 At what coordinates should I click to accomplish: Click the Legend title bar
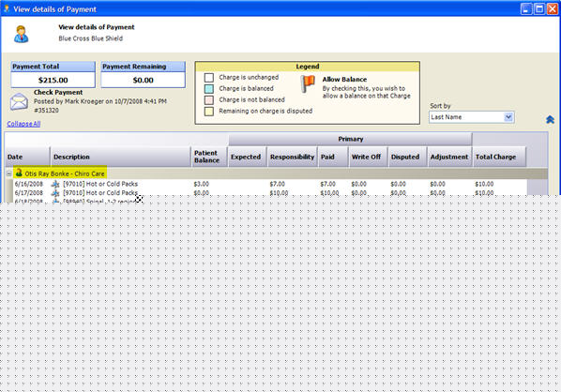pos(308,67)
